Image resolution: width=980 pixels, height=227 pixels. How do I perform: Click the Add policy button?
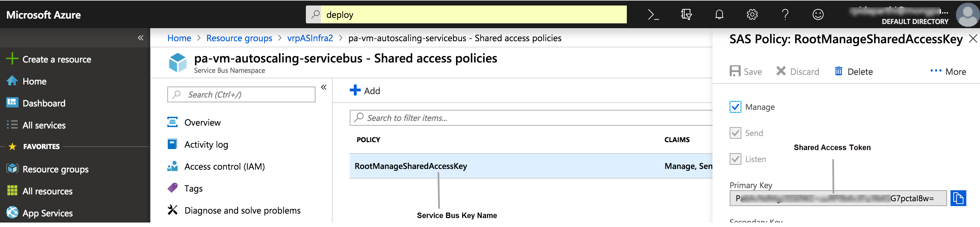[365, 91]
